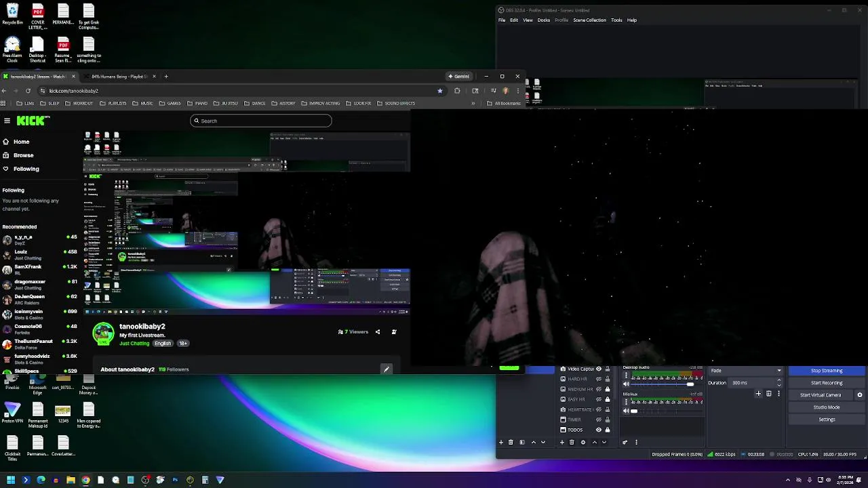Move source up in OBS

click(595, 442)
